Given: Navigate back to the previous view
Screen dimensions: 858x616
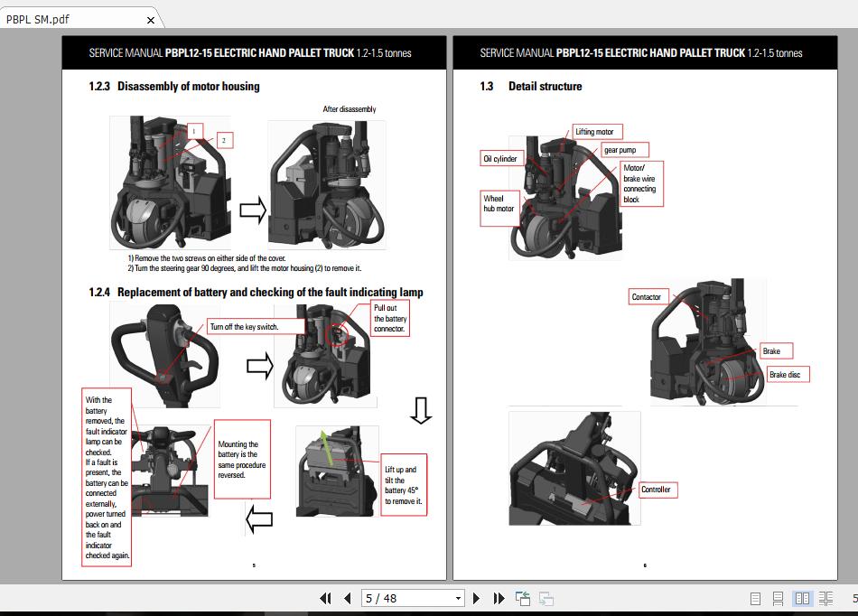Looking at the screenshot, I should coord(522,597).
